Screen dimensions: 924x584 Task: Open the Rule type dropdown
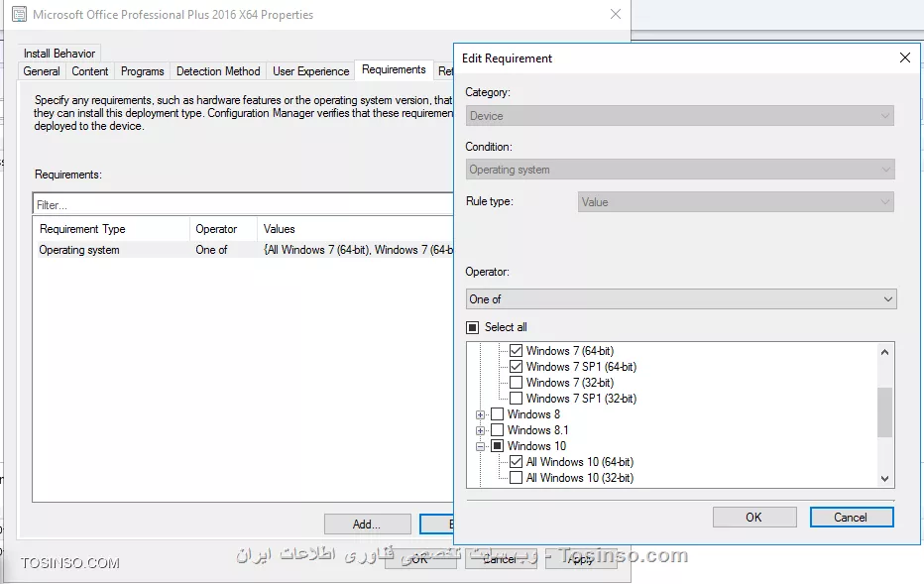click(736, 202)
